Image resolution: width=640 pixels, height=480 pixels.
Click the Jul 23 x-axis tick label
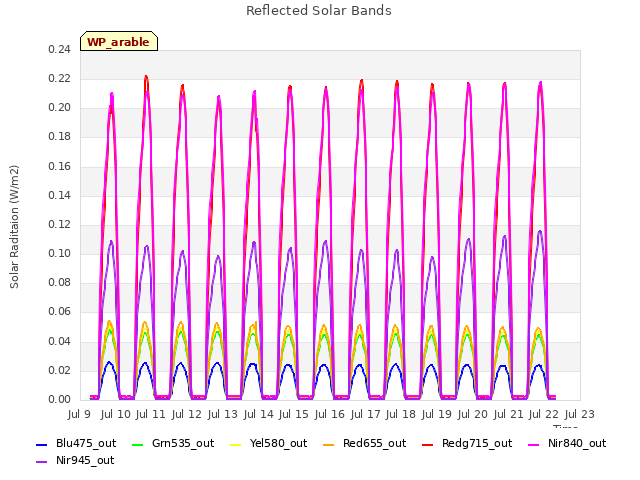(580, 414)
